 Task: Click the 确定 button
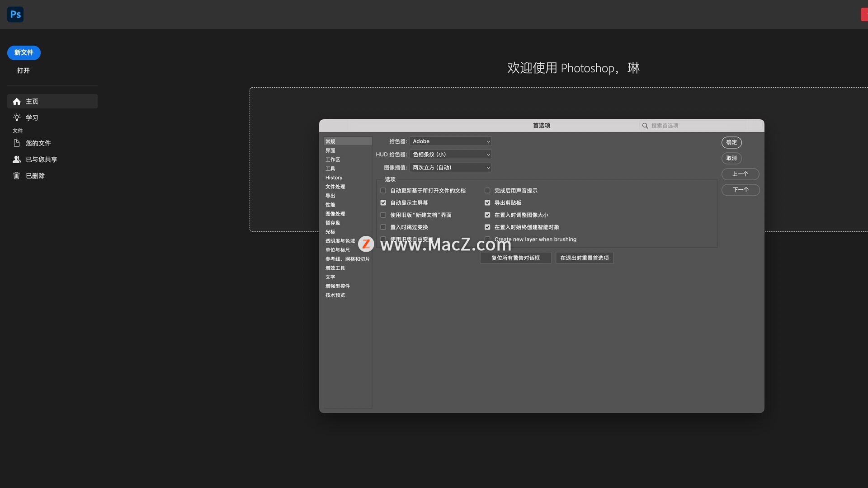pyautogui.click(x=731, y=142)
